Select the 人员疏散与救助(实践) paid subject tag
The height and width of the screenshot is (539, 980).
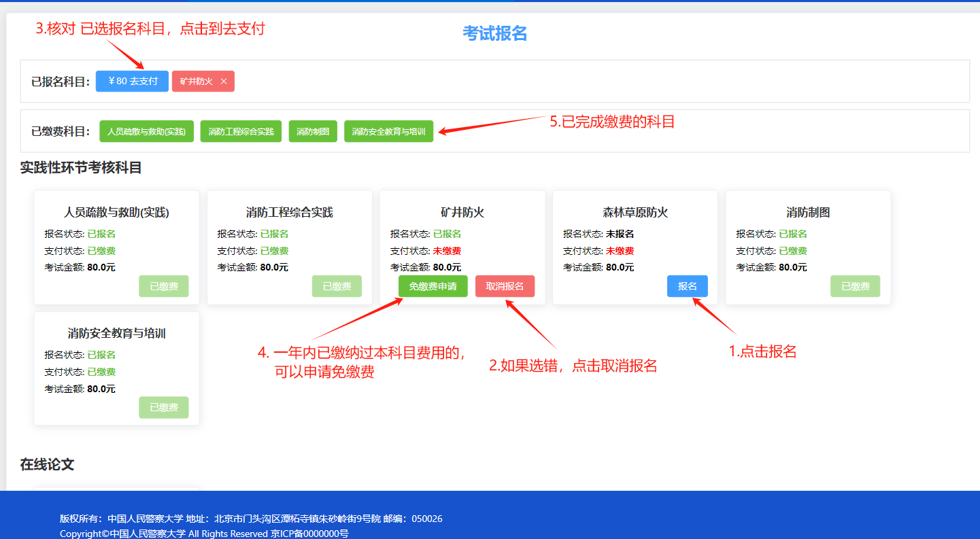coord(146,132)
